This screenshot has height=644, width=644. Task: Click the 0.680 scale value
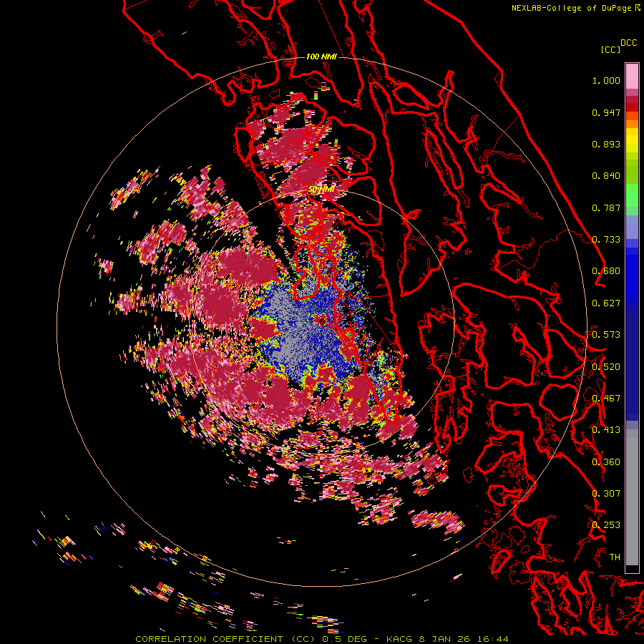(606, 271)
